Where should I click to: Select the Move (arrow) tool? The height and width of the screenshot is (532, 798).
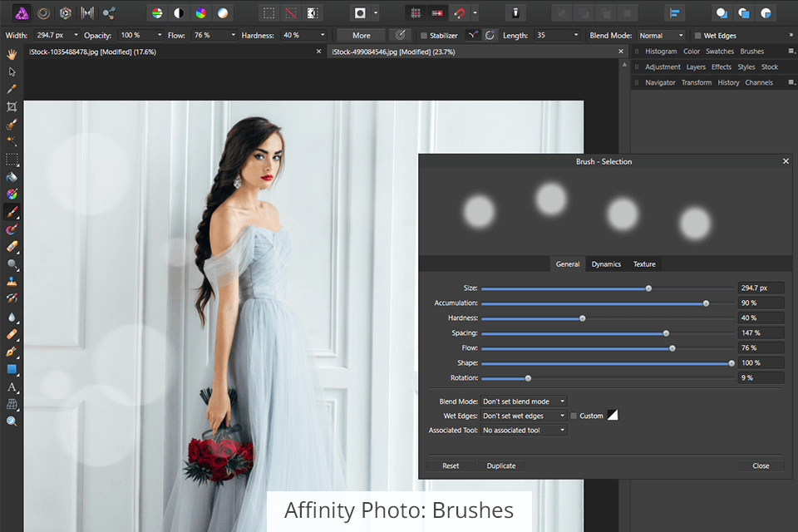tap(12, 71)
